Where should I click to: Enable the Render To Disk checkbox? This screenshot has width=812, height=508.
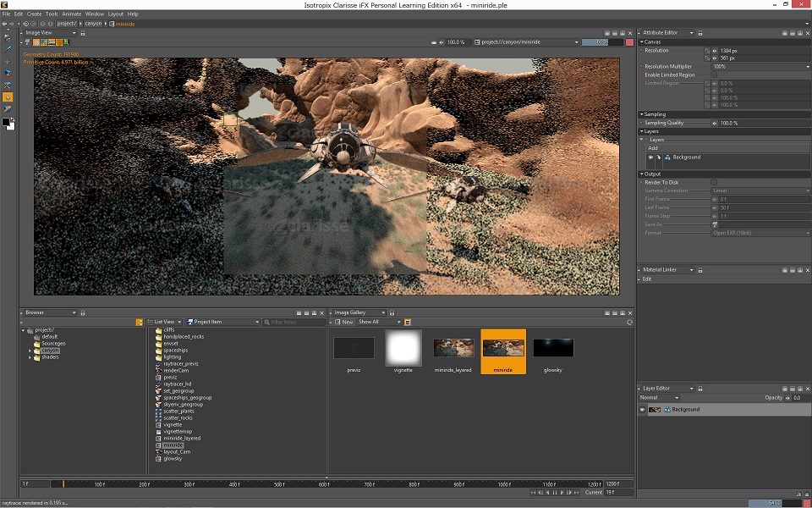click(x=714, y=183)
